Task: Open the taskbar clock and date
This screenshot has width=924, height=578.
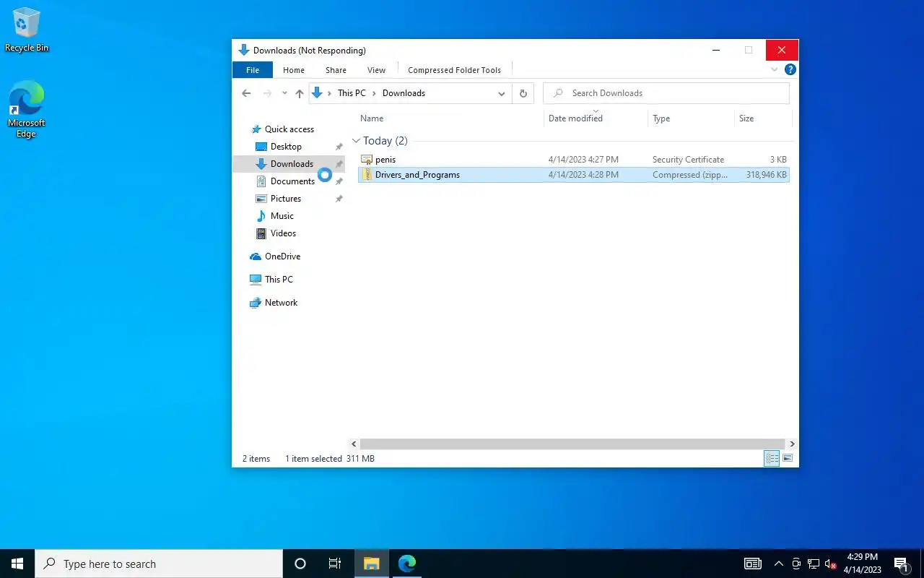Action: click(862, 564)
